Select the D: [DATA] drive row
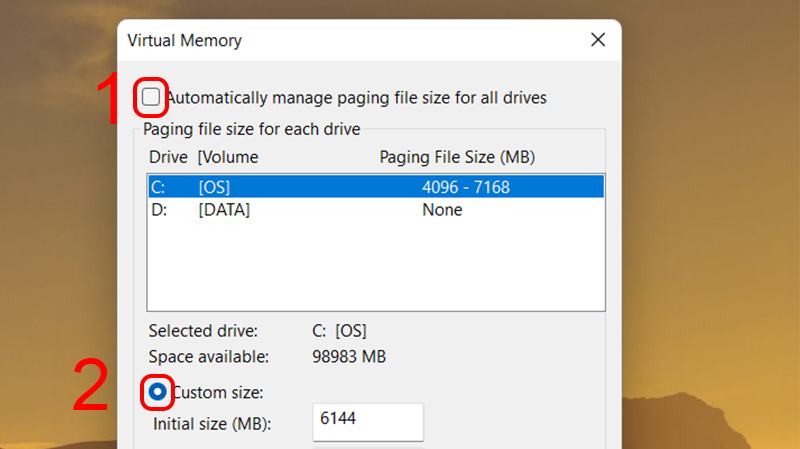 pos(375,210)
